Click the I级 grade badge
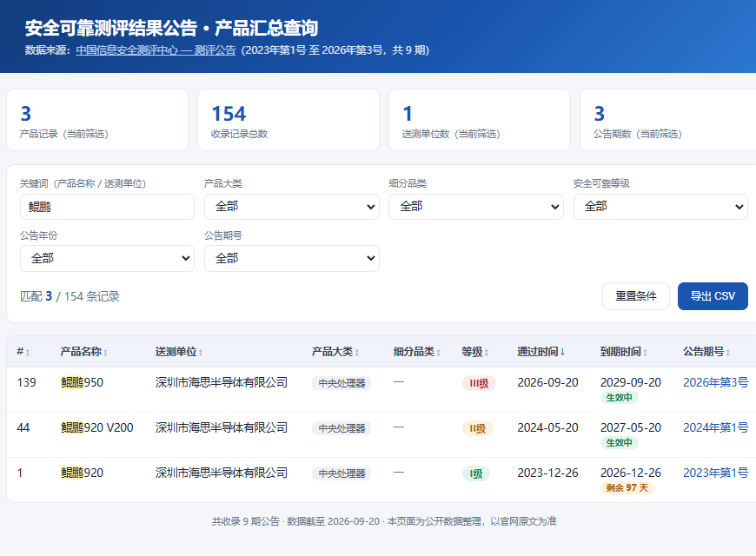Screen dimensions: 756x556 (476, 474)
